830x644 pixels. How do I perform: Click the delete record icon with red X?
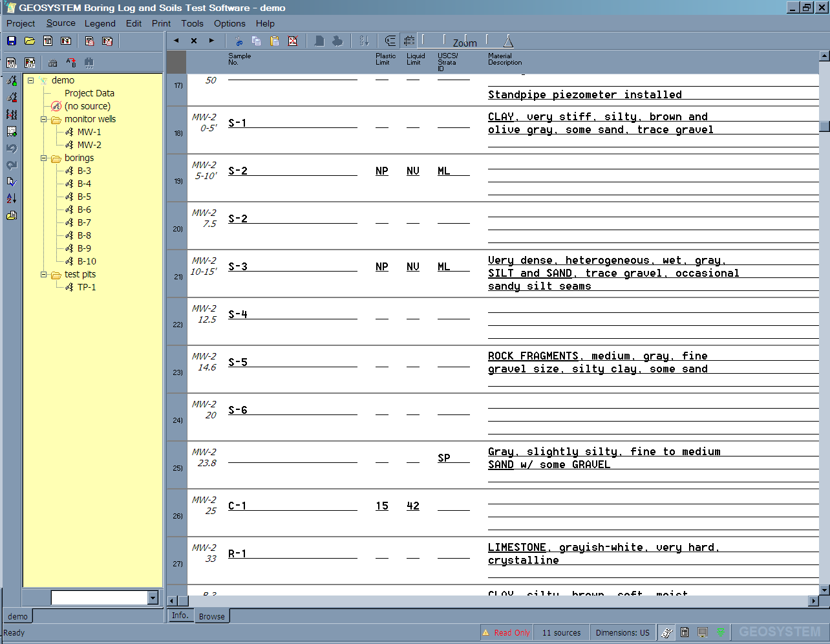pyautogui.click(x=292, y=41)
